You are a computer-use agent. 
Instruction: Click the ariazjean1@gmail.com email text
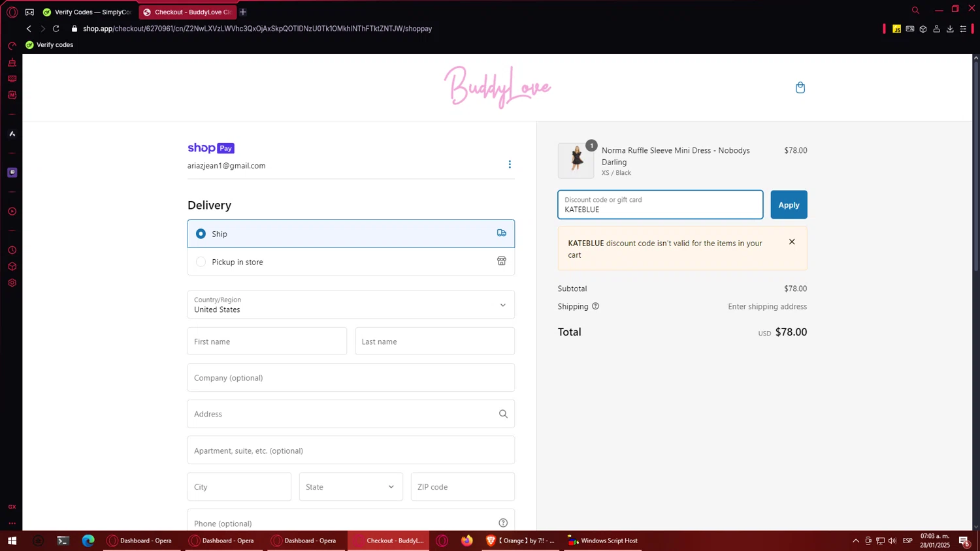click(226, 166)
